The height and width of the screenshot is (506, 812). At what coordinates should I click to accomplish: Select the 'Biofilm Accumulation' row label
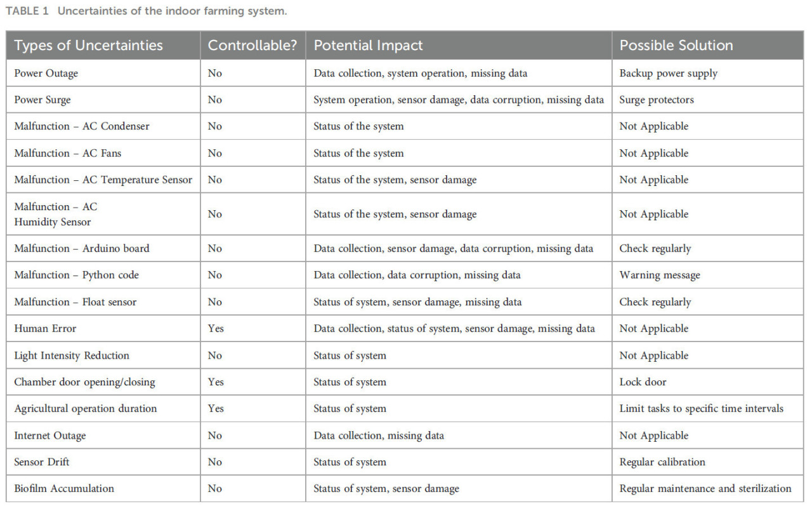tap(64, 489)
